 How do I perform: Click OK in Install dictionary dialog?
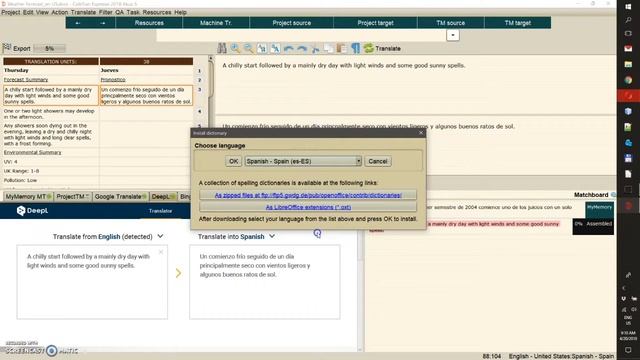(233, 161)
